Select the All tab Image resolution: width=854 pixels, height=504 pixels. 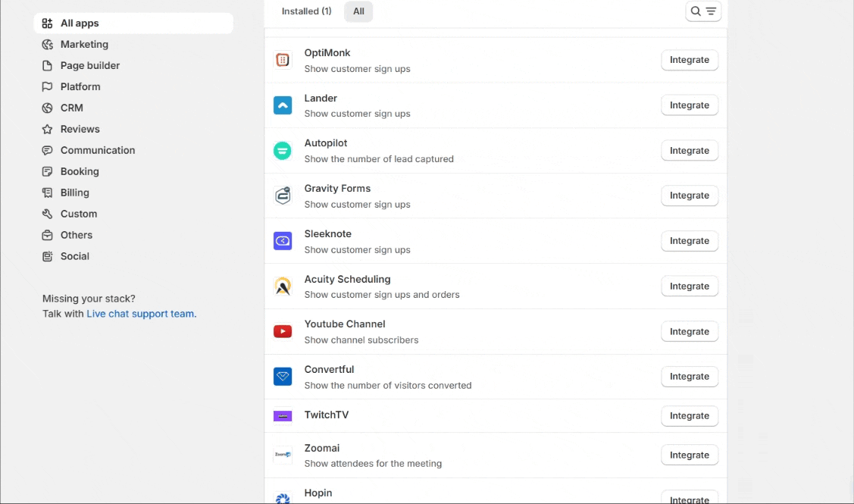tap(358, 11)
